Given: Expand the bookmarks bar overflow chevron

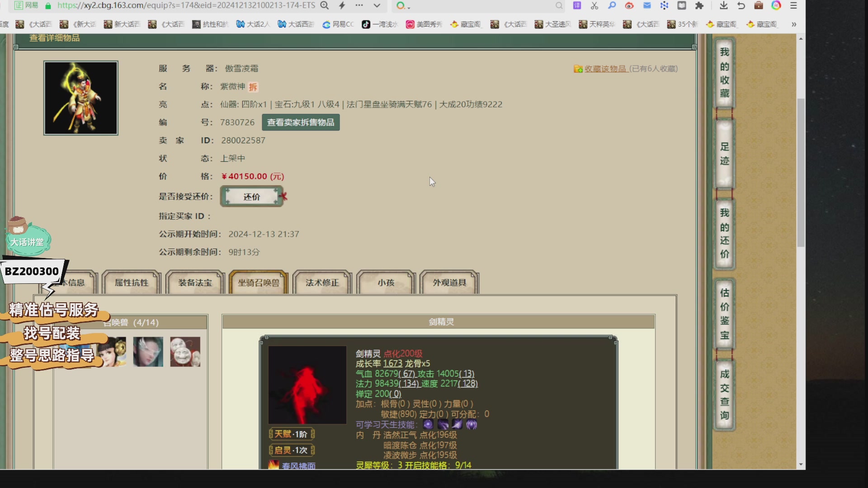Looking at the screenshot, I should click(794, 24).
